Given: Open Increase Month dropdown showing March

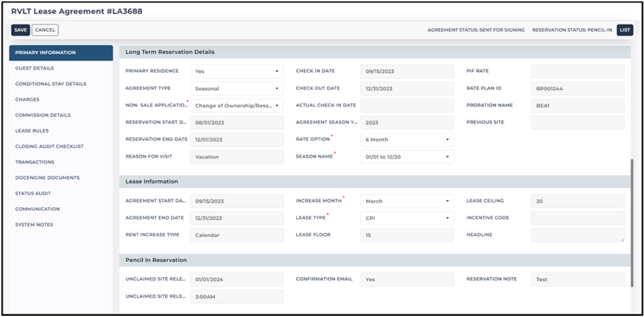Looking at the screenshot, I should click(408, 201).
